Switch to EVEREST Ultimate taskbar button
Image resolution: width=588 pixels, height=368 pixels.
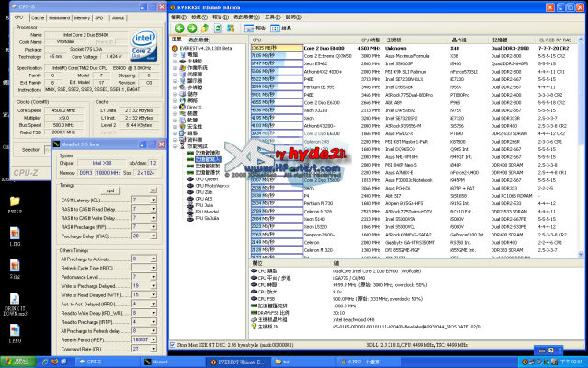tap(237, 362)
